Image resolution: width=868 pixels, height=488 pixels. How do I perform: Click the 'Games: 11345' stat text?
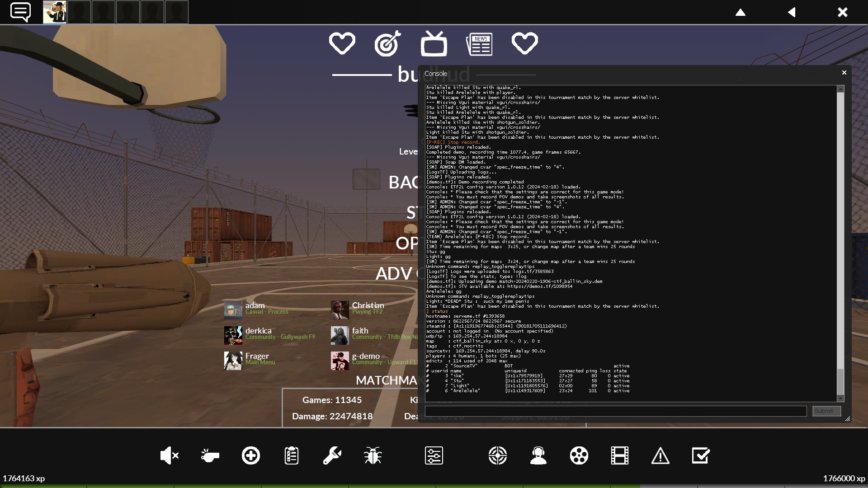[332, 400]
